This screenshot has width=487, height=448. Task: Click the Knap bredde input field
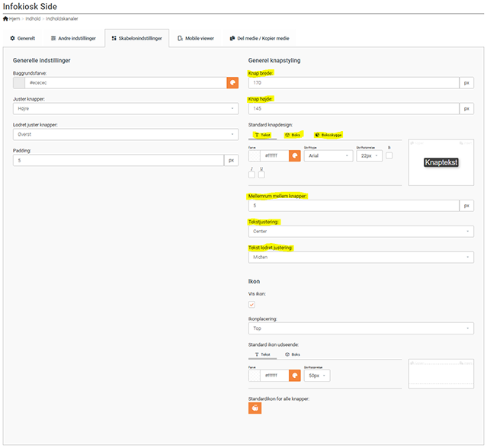(354, 82)
